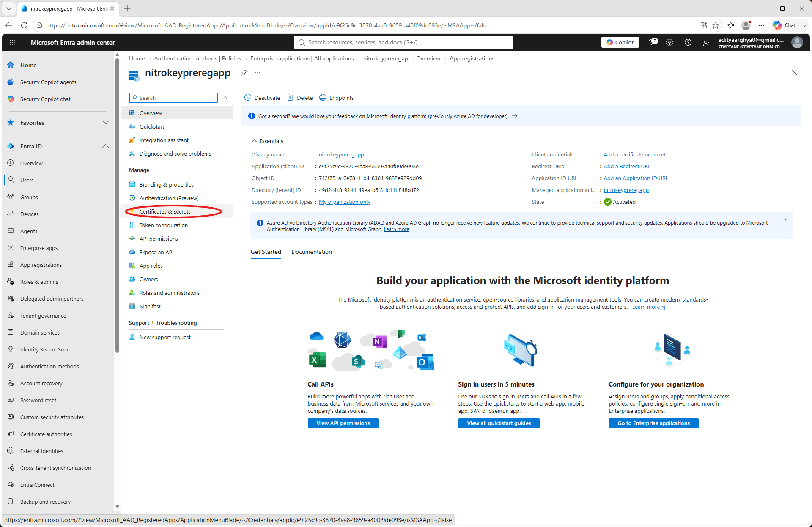Open Security Copilot agents in sidebar
812x527 pixels.
point(58,82)
